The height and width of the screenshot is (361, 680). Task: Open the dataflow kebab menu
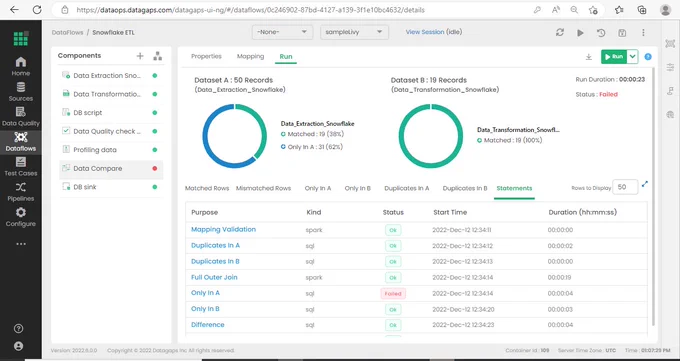click(x=643, y=33)
